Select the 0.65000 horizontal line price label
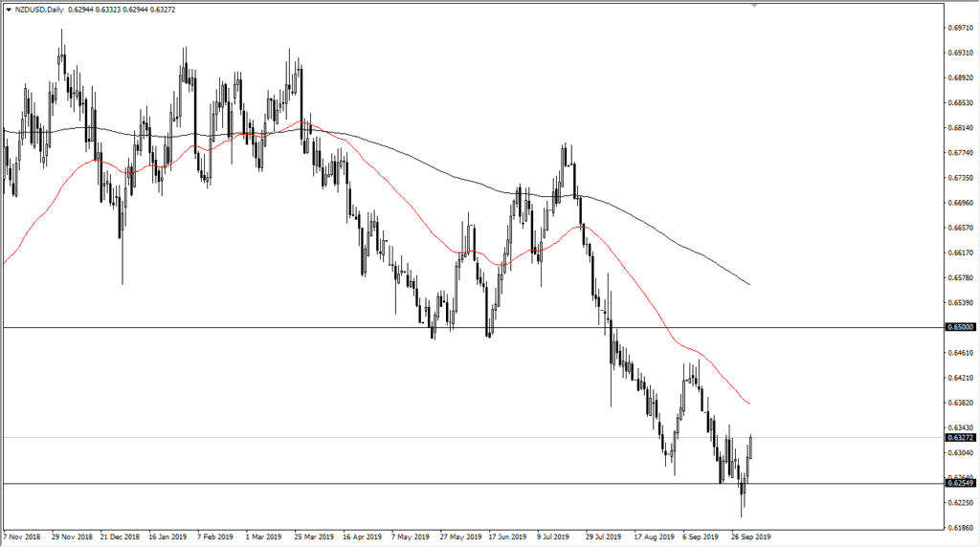This screenshot has height=547, width=980. click(961, 327)
